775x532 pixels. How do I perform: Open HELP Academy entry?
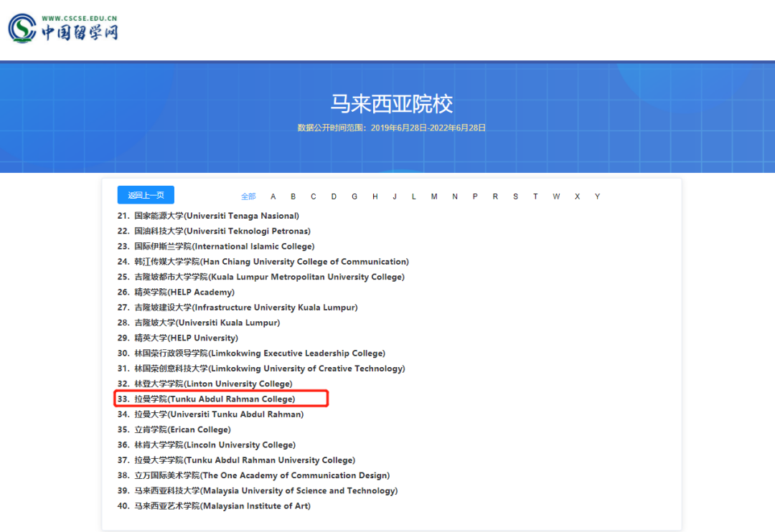click(x=176, y=293)
